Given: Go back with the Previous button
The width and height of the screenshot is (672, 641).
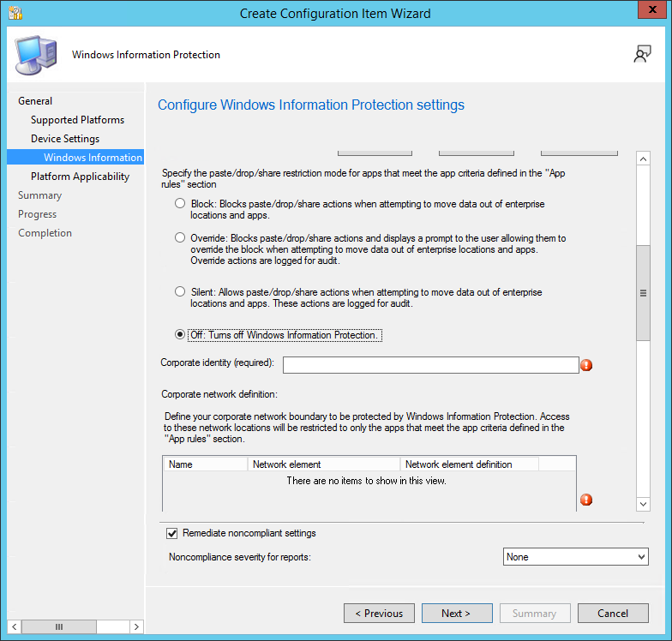Looking at the screenshot, I should [379, 613].
